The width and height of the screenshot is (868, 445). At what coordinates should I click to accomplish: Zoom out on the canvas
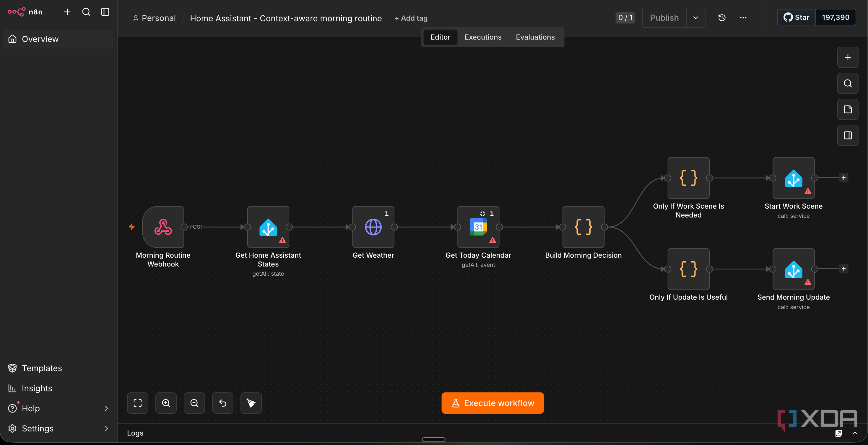coord(194,403)
